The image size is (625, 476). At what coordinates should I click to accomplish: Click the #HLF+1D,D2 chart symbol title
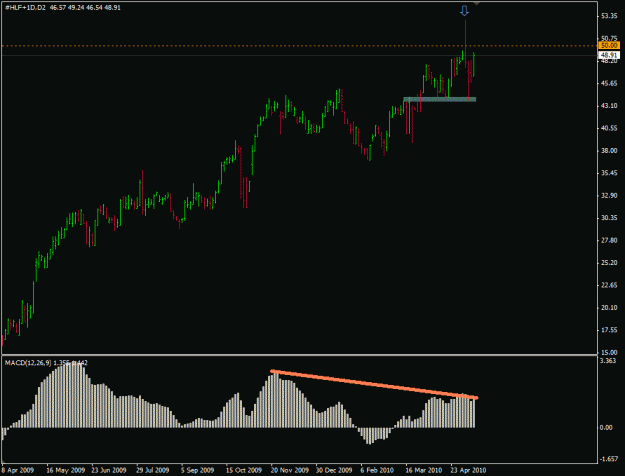(25, 8)
